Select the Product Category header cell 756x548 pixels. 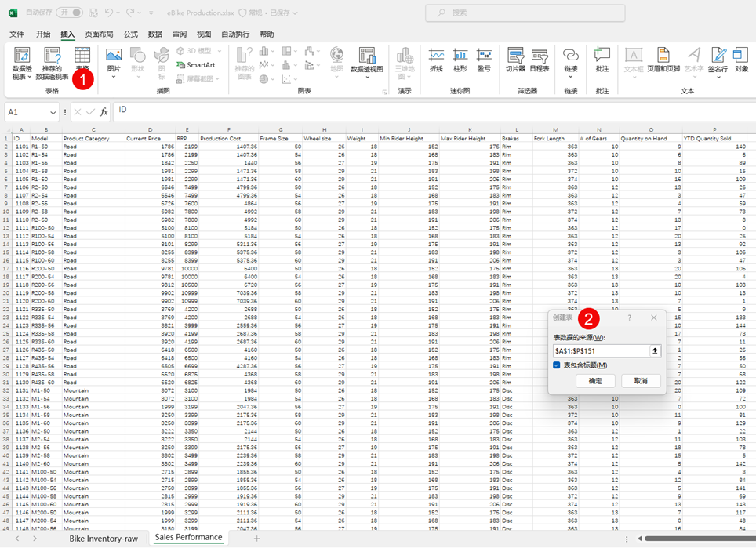coord(93,138)
